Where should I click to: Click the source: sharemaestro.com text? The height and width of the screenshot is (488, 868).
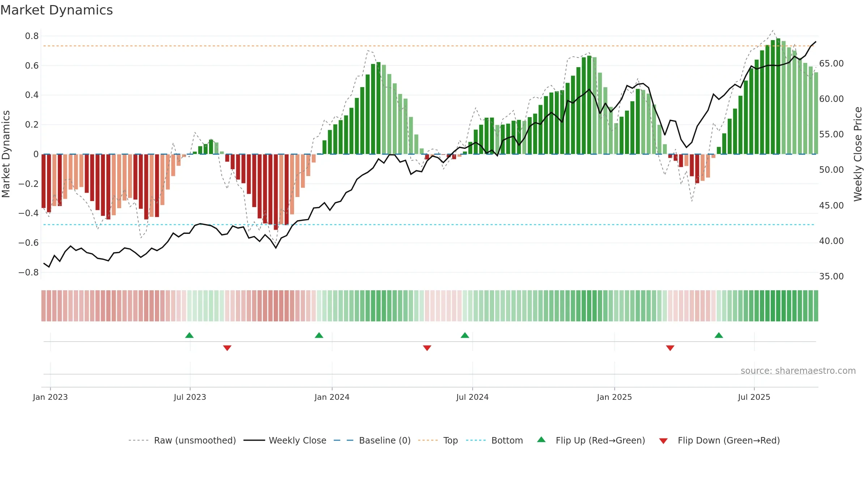(x=798, y=371)
